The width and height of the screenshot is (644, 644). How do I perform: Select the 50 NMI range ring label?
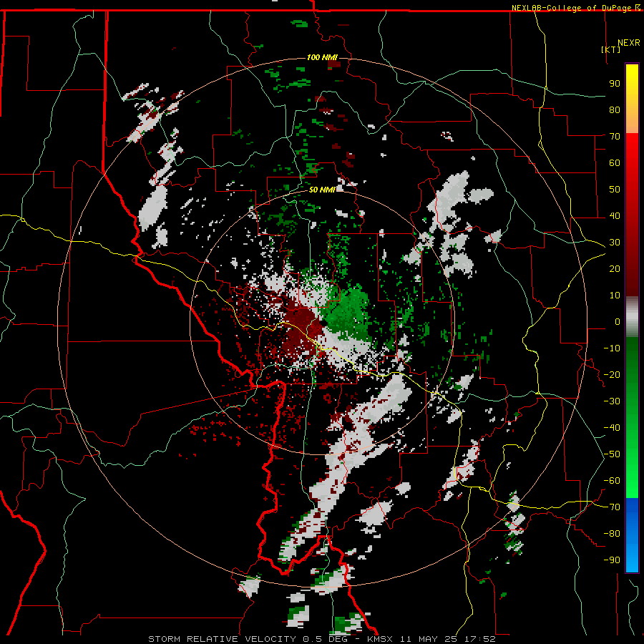point(321,190)
